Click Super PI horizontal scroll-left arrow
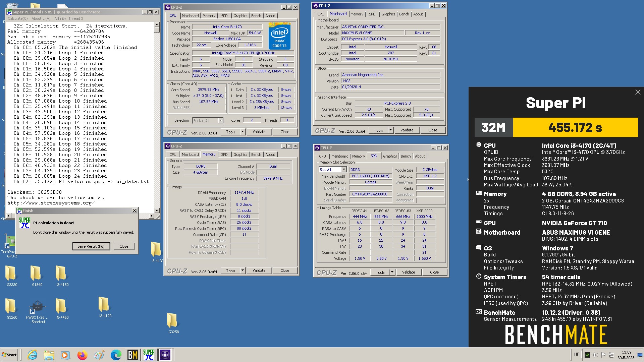This screenshot has height=362, width=644. click(9, 216)
